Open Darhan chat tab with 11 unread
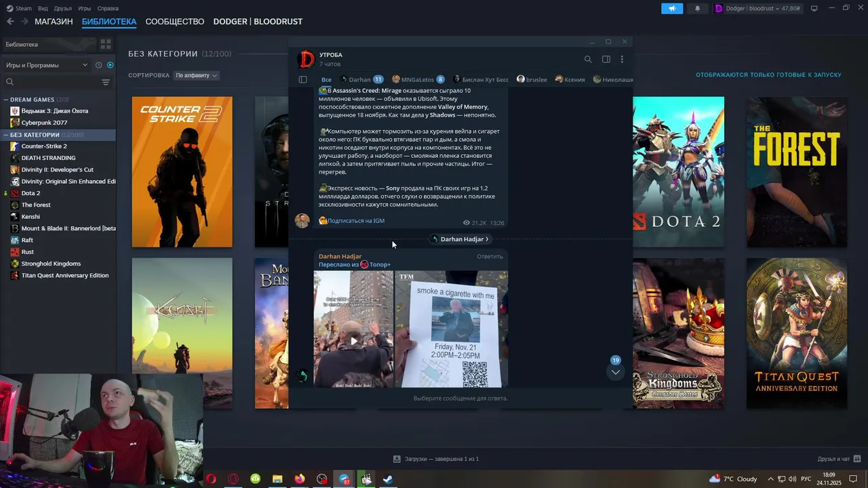 coord(361,79)
